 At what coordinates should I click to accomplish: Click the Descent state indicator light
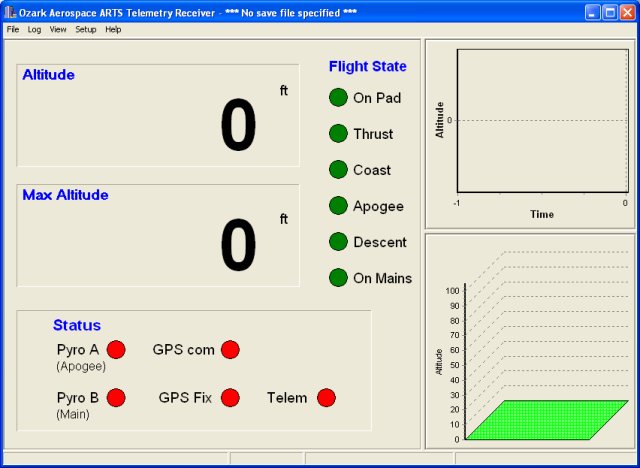(x=338, y=242)
